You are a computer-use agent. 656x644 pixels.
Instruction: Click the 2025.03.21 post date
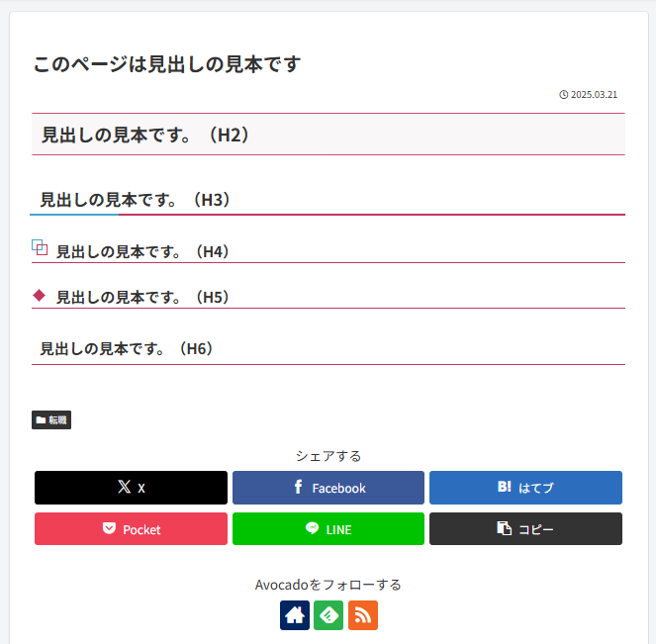pos(594,95)
